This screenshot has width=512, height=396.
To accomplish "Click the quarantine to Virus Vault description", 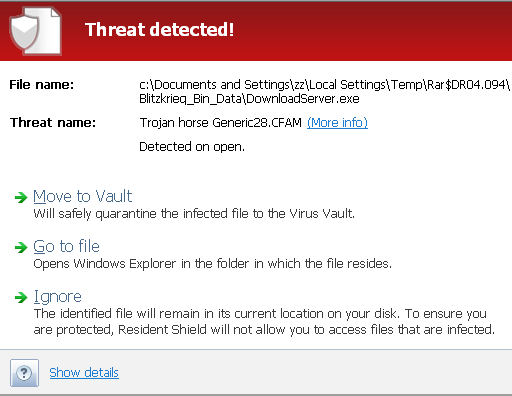I will click(194, 214).
